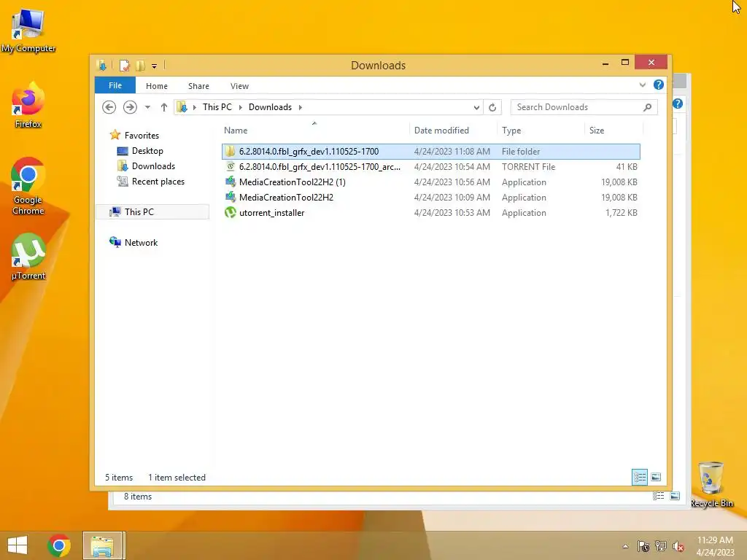Open the File ribbon tab

[x=115, y=85]
